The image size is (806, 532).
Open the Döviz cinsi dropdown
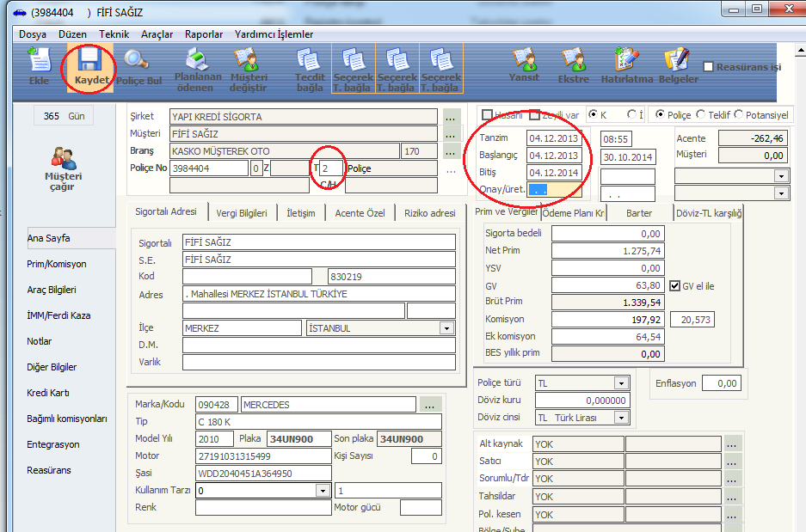[621, 418]
